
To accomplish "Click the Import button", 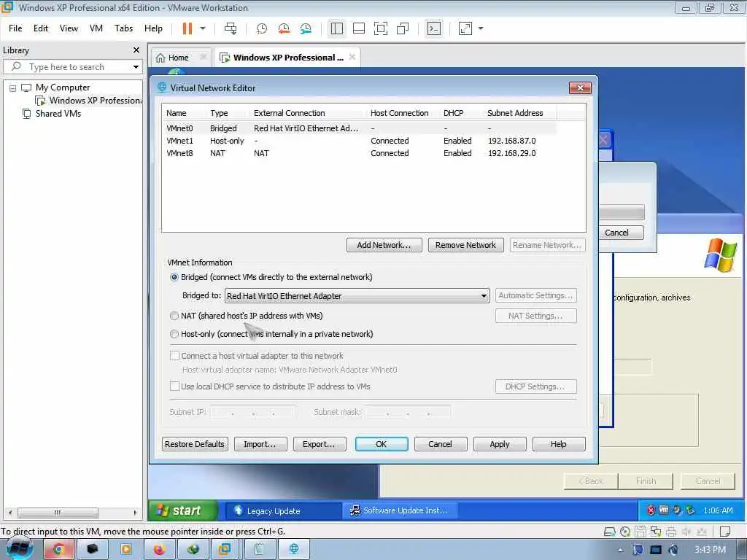I will pyautogui.click(x=260, y=444).
